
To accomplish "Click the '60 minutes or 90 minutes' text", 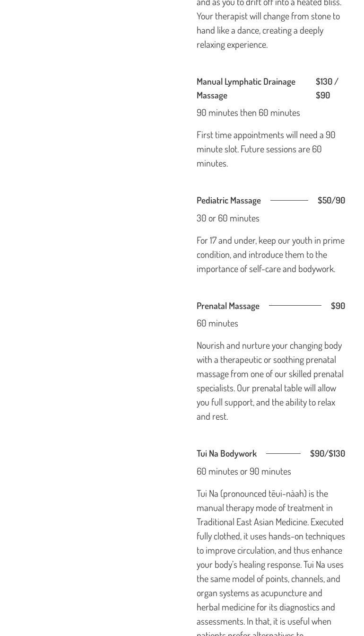I will 244,471.
